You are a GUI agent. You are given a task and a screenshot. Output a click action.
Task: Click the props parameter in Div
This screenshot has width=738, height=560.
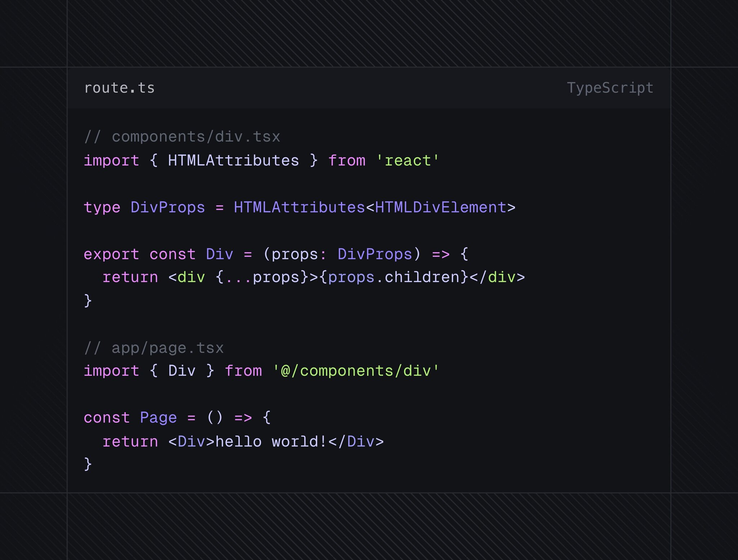pos(294,254)
